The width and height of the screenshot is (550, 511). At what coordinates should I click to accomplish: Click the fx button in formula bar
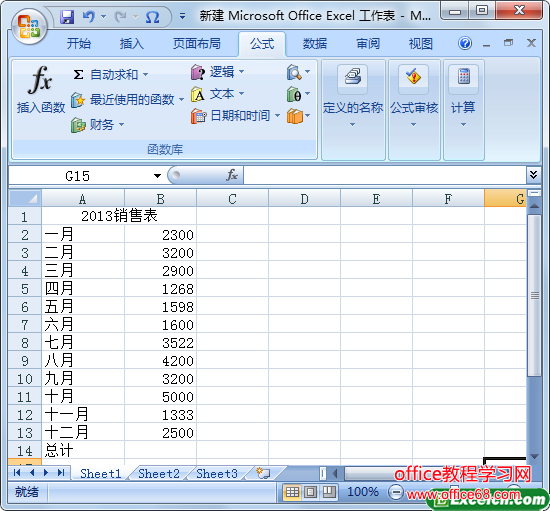(x=232, y=175)
